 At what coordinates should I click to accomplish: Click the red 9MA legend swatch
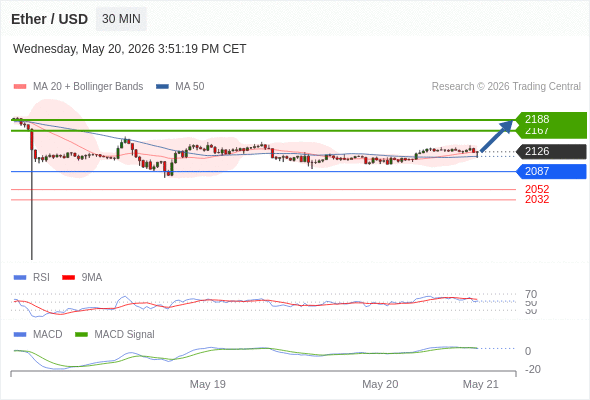68,278
